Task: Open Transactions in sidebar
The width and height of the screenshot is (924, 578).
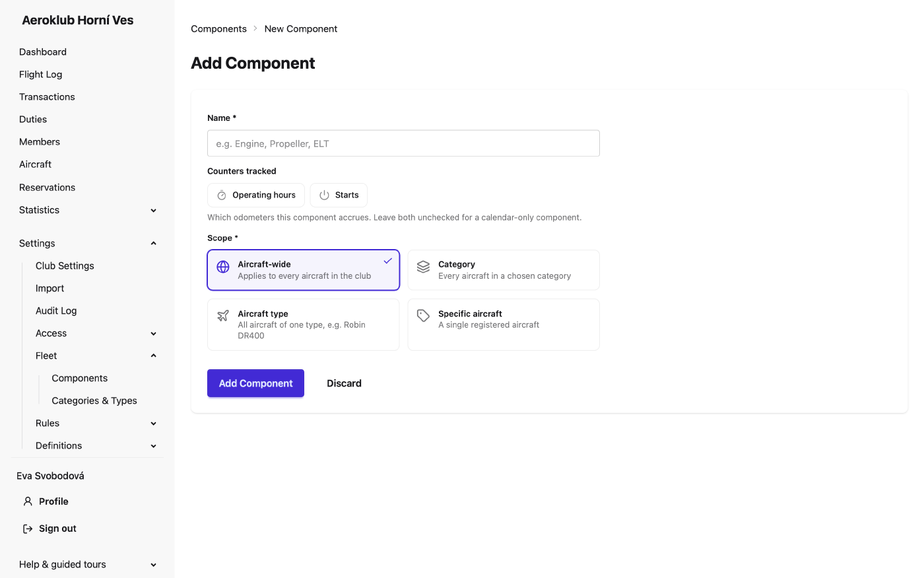Action: pyautogui.click(x=47, y=97)
